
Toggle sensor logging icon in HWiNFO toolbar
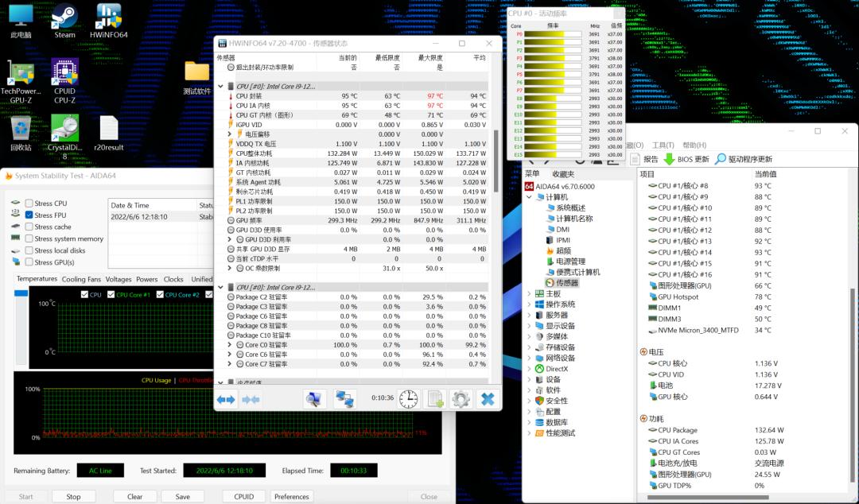click(434, 399)
